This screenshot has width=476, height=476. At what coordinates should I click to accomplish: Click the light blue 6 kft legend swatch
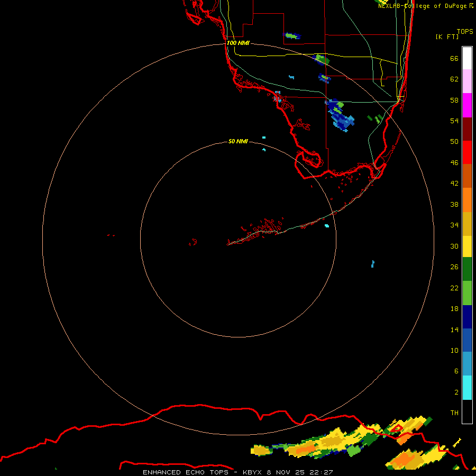click(467, 364)
